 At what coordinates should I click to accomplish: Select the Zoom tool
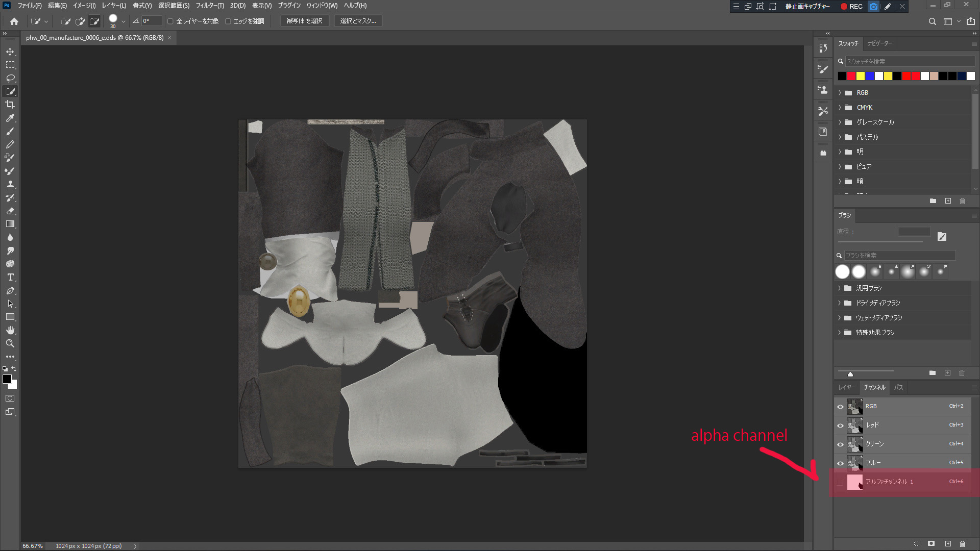pos(10,343)
